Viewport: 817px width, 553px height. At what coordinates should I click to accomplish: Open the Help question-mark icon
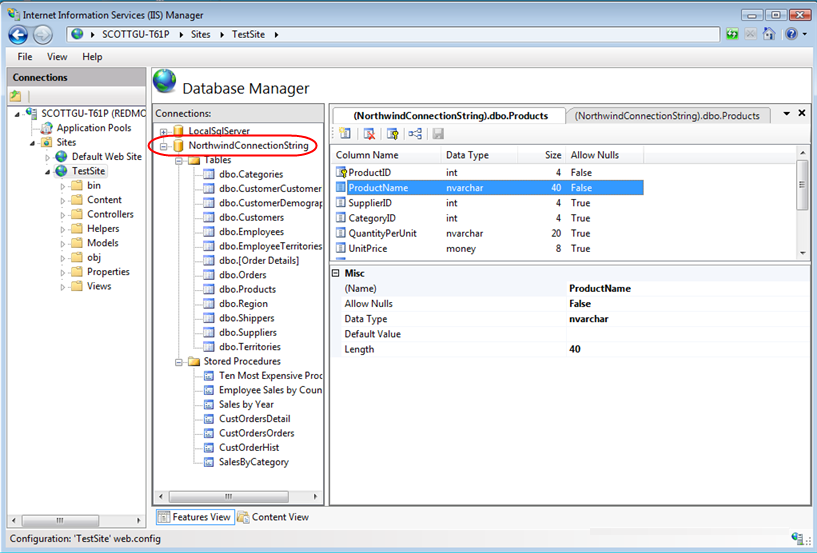pyautogui.click(x=791, y=34)
